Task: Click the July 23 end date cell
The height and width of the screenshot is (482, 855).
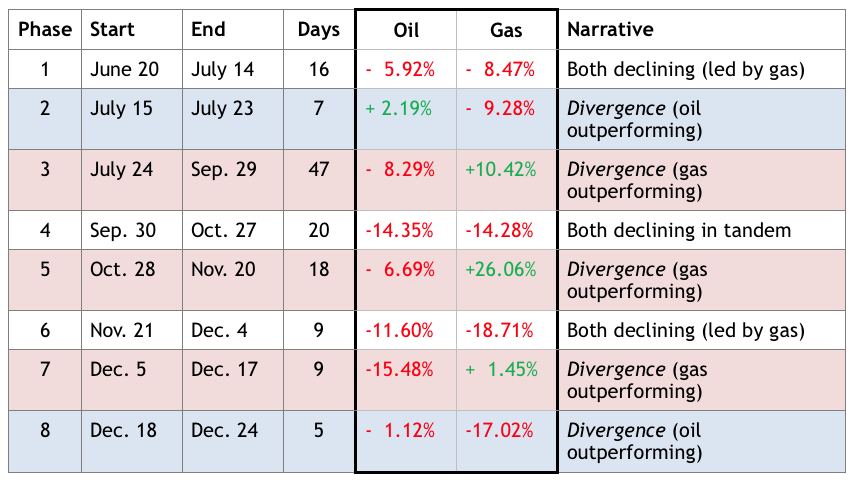Action: click(223, 109)
